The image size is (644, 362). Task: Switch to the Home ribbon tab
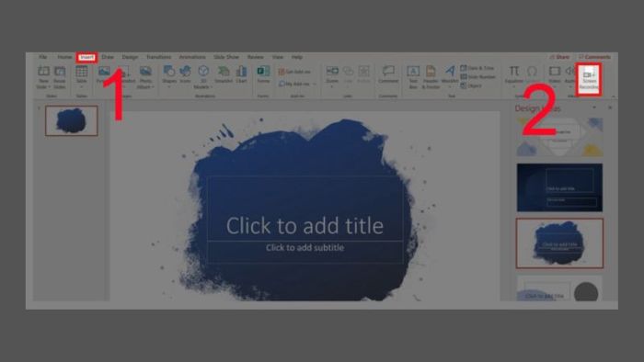pos(64,57)
